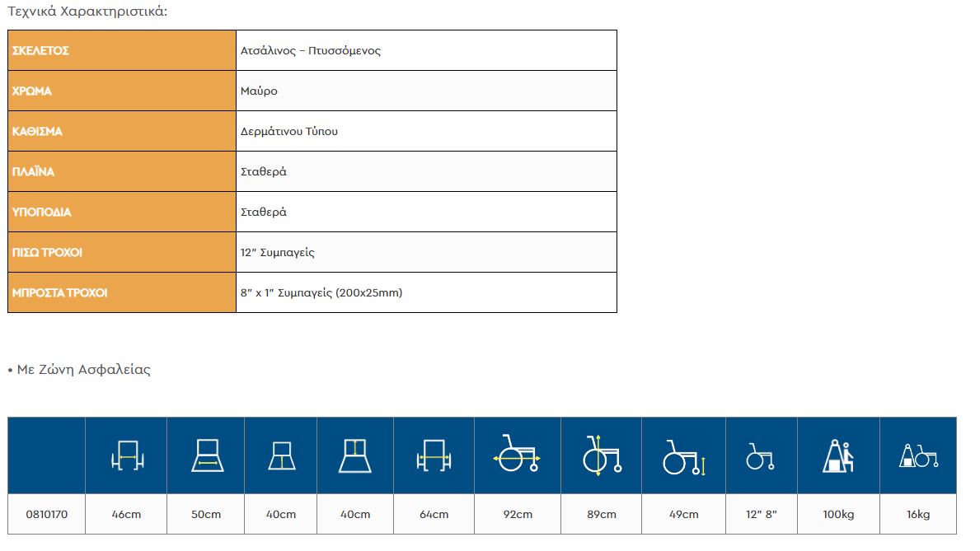Click the ΜΠΡΟΣΤΑ ΤΡΟΧΟΙ row label

click(x=60, y=292)
